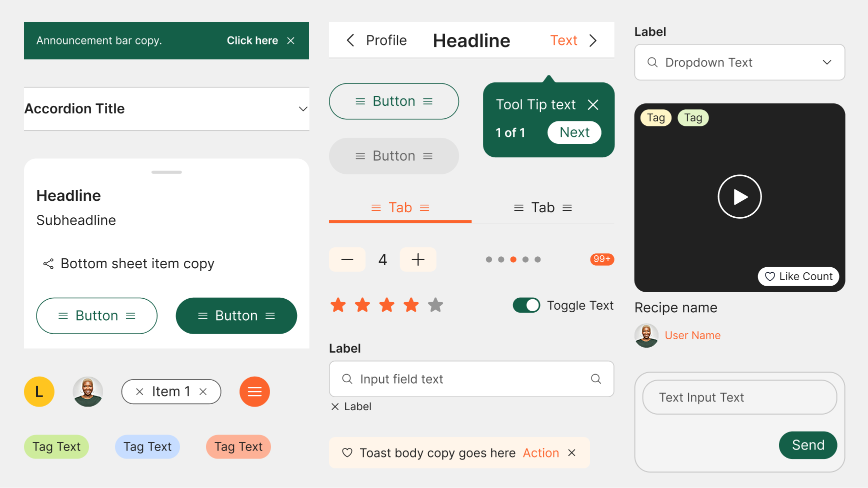This screenshot has height=488, width=868.
Task: Select the active orange Tab
Action: [x=400, y=208]
